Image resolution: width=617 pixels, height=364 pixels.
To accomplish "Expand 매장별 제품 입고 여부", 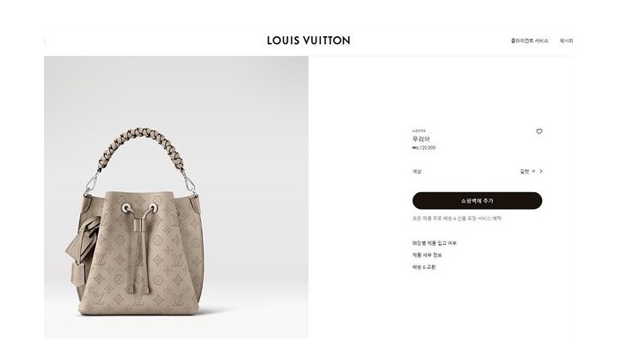I will point(435,243).
